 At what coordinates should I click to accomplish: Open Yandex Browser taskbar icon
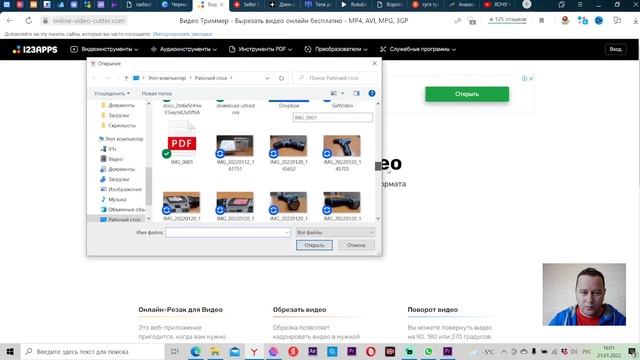tap(254, 351)
